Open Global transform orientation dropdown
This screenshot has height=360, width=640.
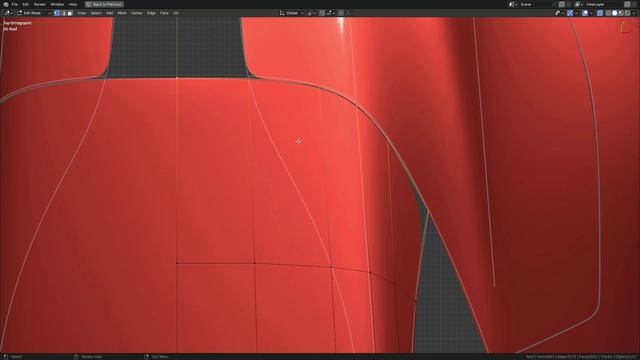(x=291, y=13)
